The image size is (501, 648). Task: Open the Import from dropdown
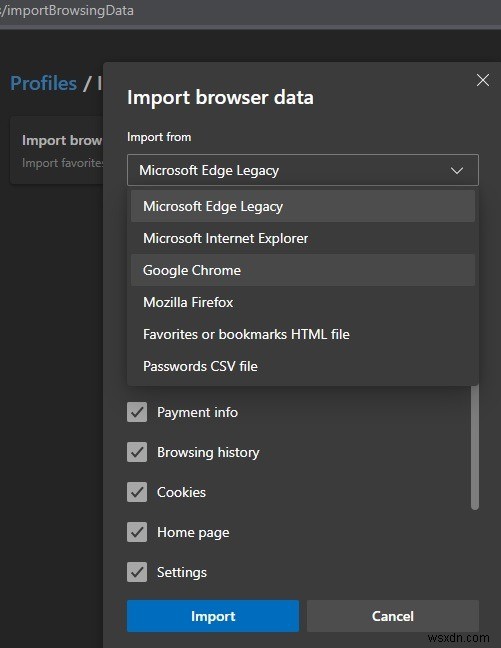(303, 170)
